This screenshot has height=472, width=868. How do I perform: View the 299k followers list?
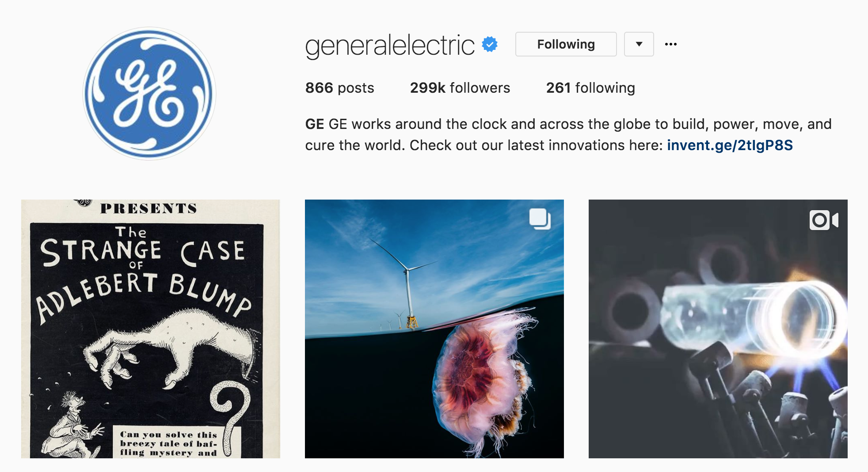pos(460,88)
